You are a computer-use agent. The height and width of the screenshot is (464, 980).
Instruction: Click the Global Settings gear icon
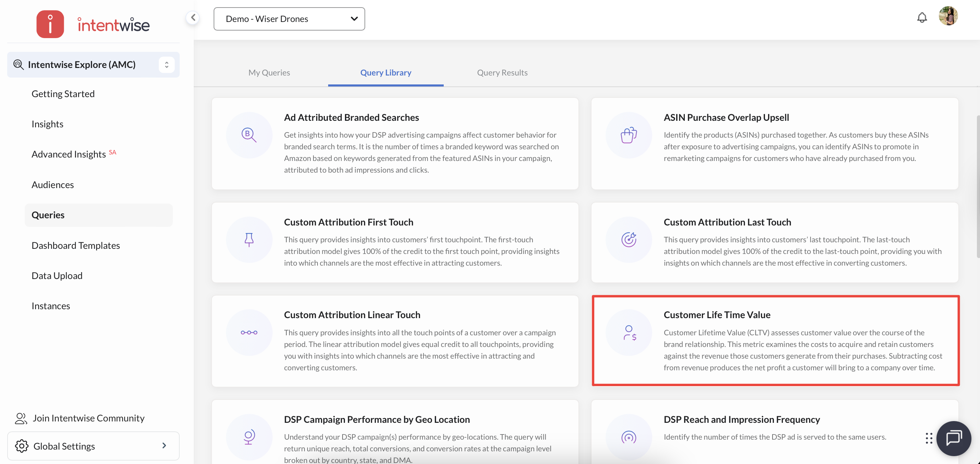coord(22,446)
